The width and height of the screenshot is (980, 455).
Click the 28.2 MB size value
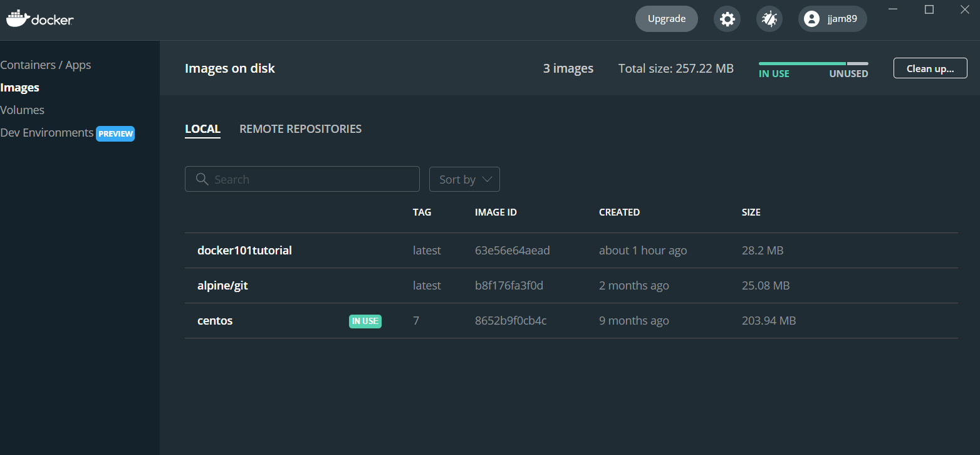coord(763,251)
